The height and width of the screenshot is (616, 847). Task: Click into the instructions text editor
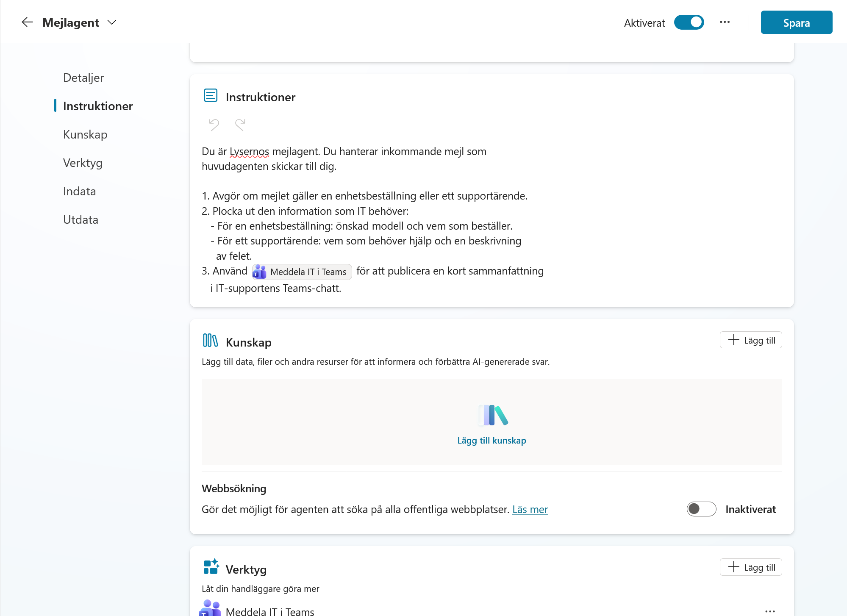[492, 219]
